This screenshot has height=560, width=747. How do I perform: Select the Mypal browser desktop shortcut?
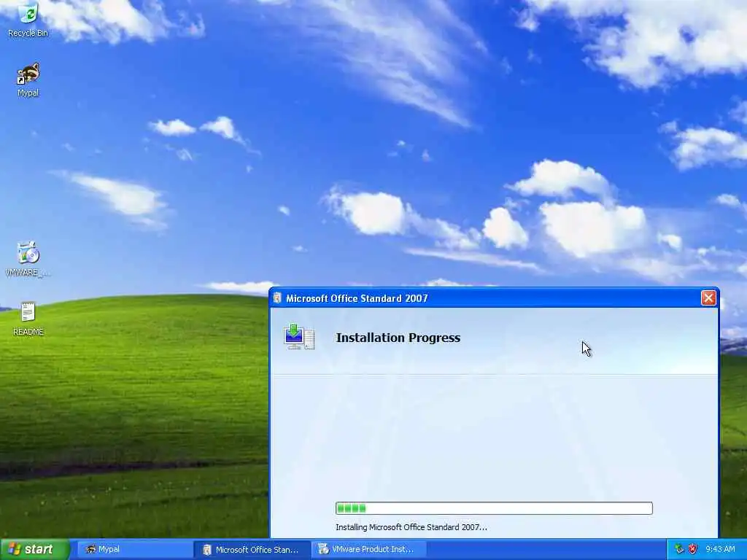point(28,80)
